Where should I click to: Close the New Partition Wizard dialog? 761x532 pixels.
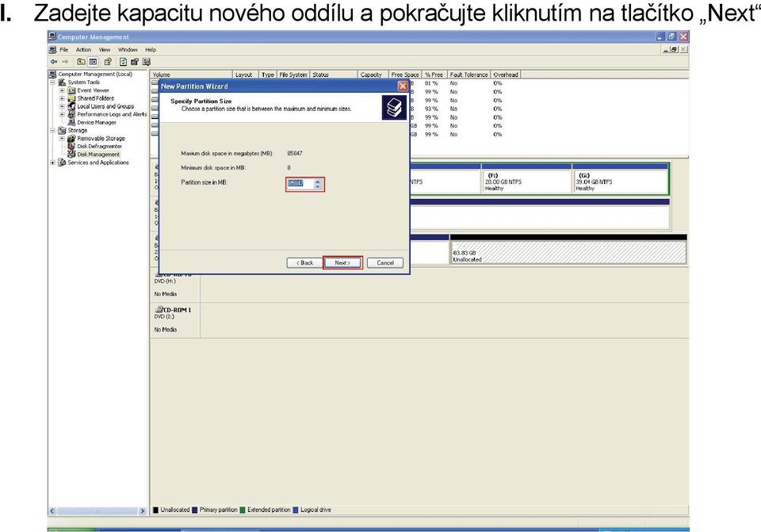click(403, 86)
